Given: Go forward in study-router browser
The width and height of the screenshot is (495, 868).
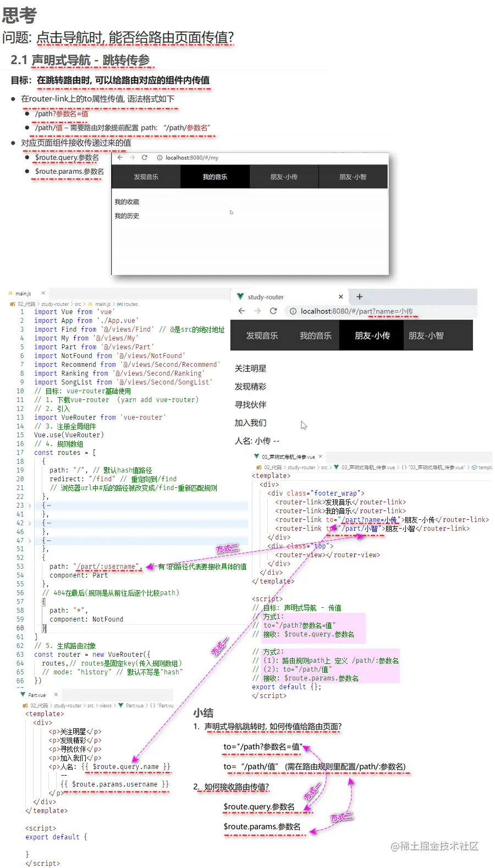Looking at the screenshot, I should coord(257,311).
